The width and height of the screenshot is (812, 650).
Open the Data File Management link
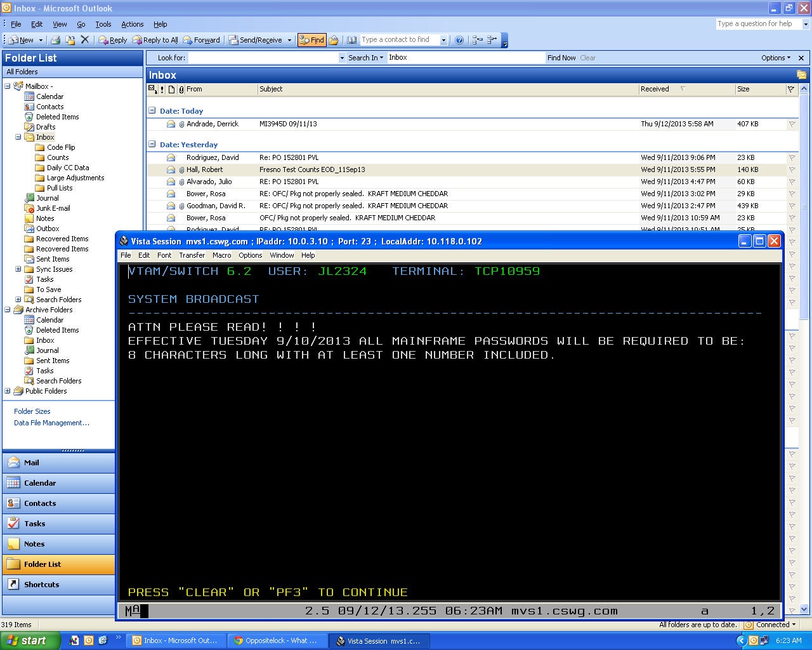(51, 423)
